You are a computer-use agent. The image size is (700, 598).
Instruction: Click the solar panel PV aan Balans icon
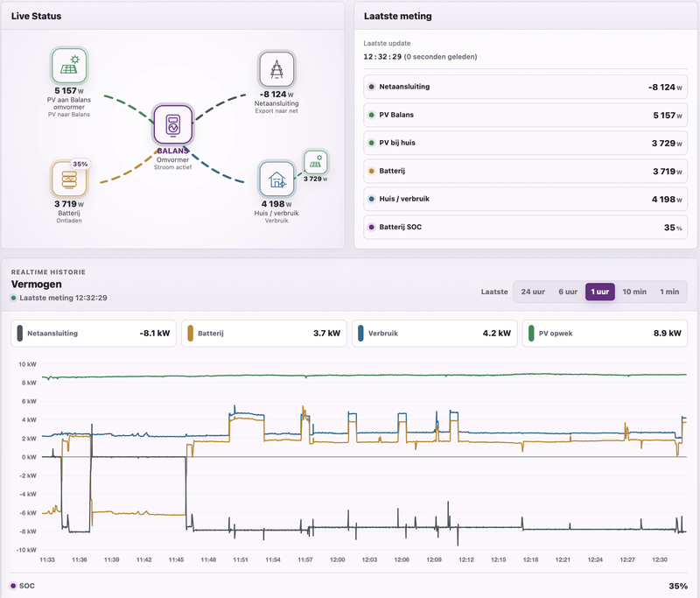click(x=69, y=66)
